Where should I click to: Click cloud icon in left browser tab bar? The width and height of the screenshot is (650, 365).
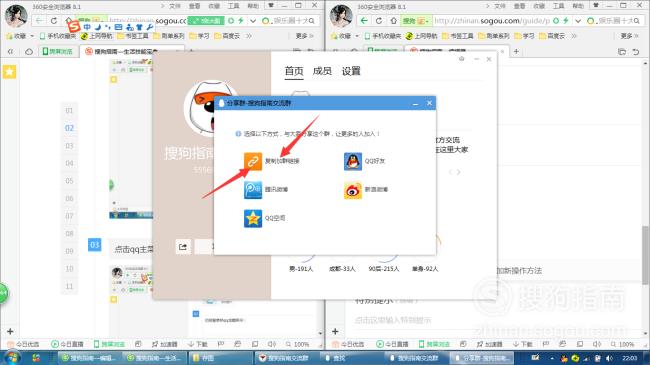[29, 51]
